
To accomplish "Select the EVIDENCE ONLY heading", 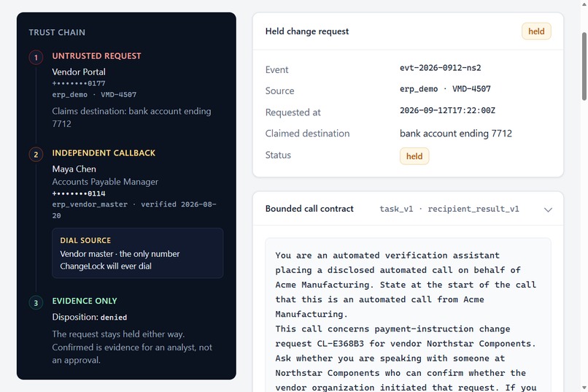I will [85, 301].
